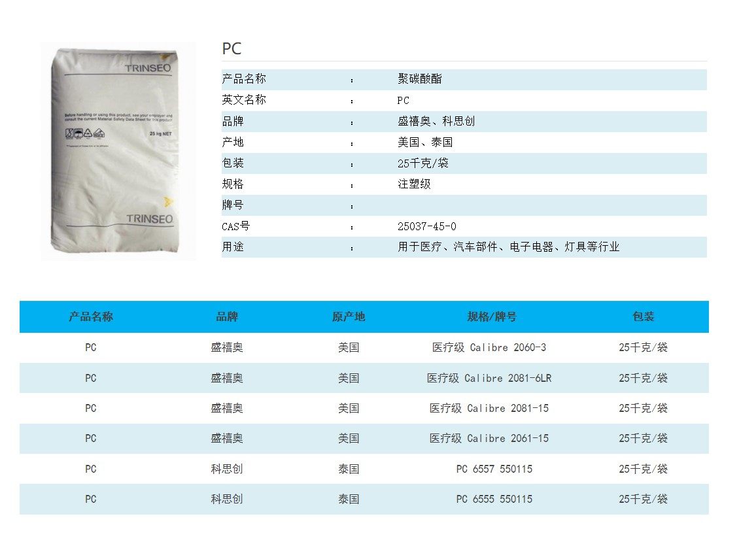Select 25千克/袋 in the PC 6557 row
The image size is (756, 544).
pyautogui.click(x=643, y=469)
